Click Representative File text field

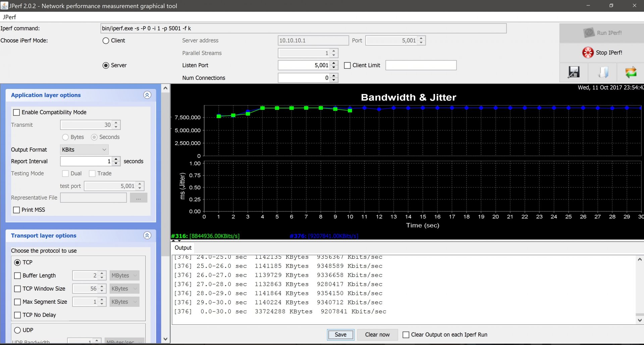(94, 198)
